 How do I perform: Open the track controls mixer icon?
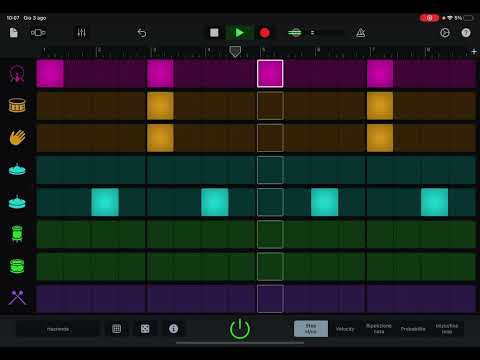tap(82, 33)
